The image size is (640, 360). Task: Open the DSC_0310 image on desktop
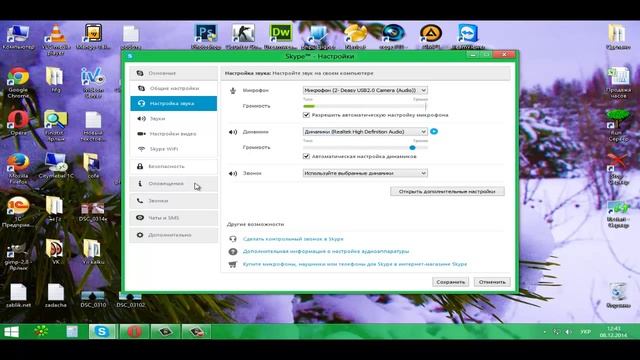(93, 299)
